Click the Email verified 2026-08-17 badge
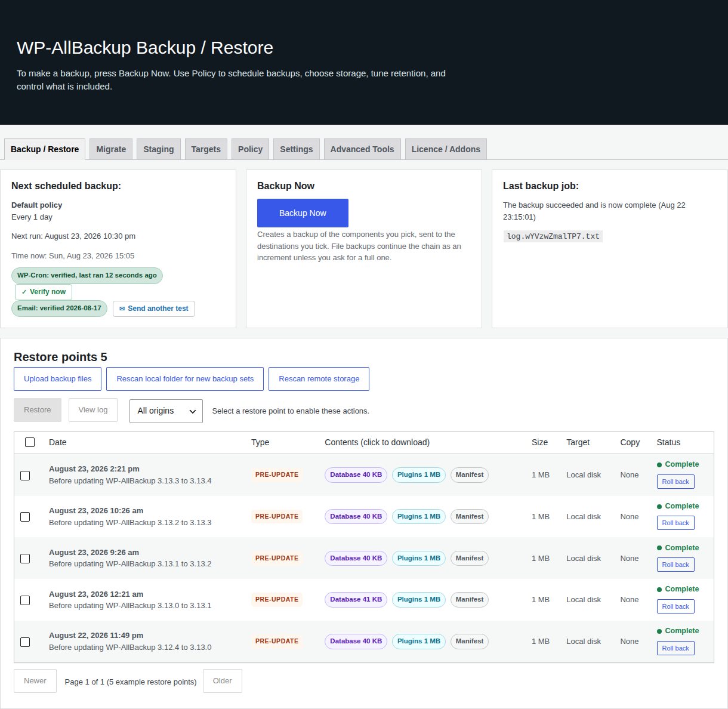The width and height of the screenshot is (728, 709). point(59,309)
